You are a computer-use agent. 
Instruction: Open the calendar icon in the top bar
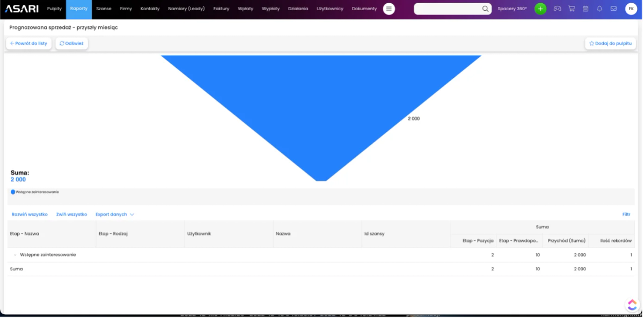(x=586, y=9)
